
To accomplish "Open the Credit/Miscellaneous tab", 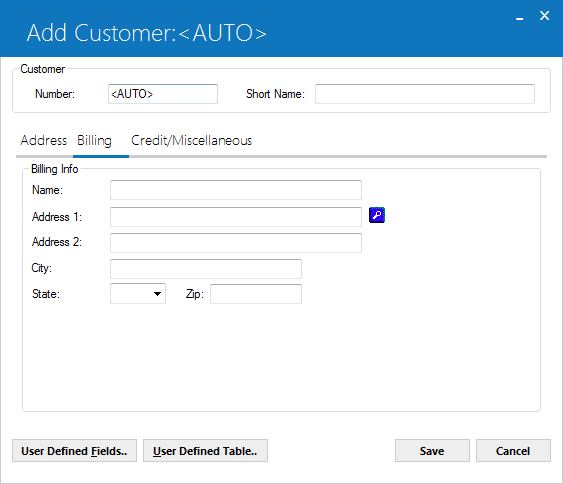I will point(191,140).
